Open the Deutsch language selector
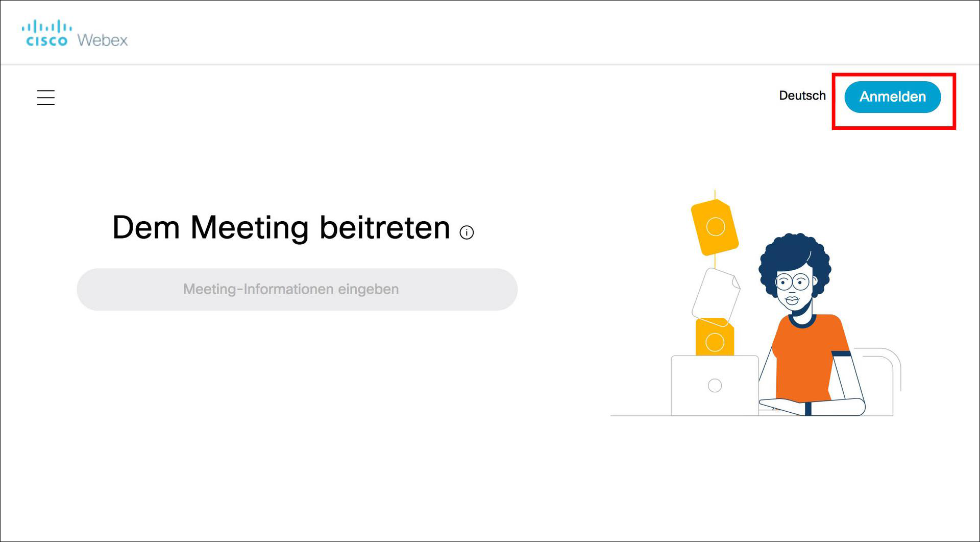The image size is (980, 542). (802, 96)
